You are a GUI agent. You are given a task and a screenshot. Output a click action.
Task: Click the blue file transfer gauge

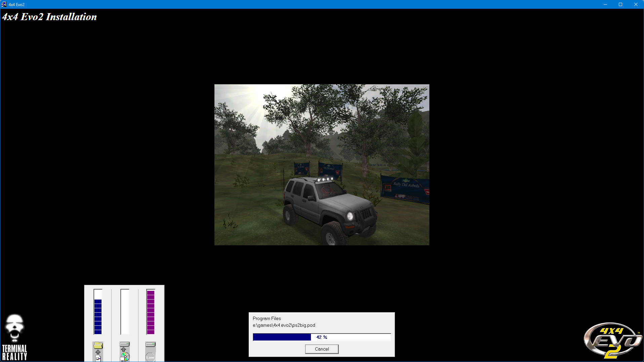click(x=98, y=312)
